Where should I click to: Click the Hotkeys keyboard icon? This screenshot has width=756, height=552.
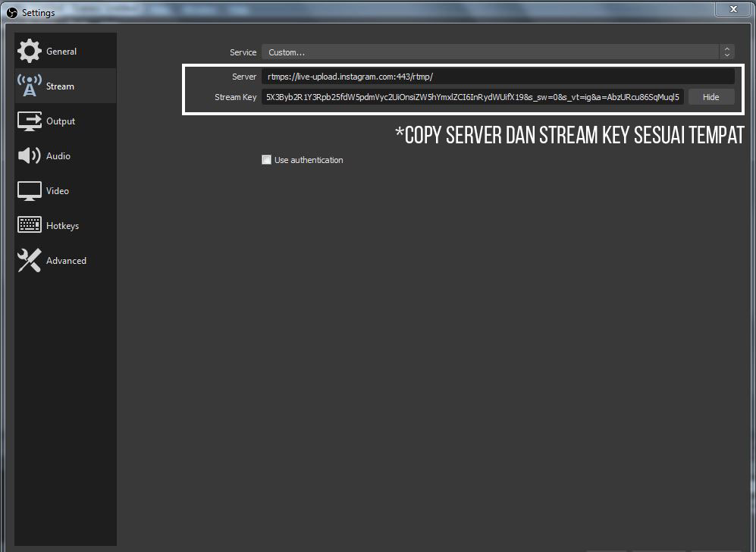pos(30,225)
